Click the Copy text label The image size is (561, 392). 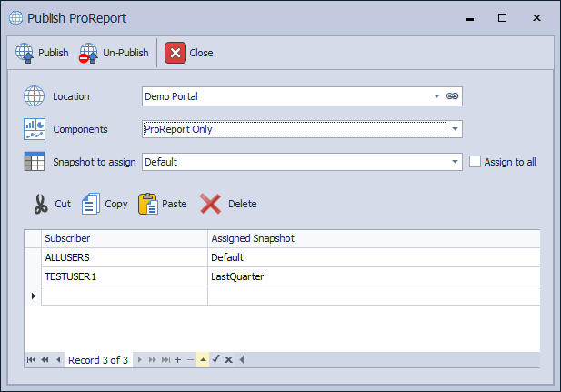115,204
